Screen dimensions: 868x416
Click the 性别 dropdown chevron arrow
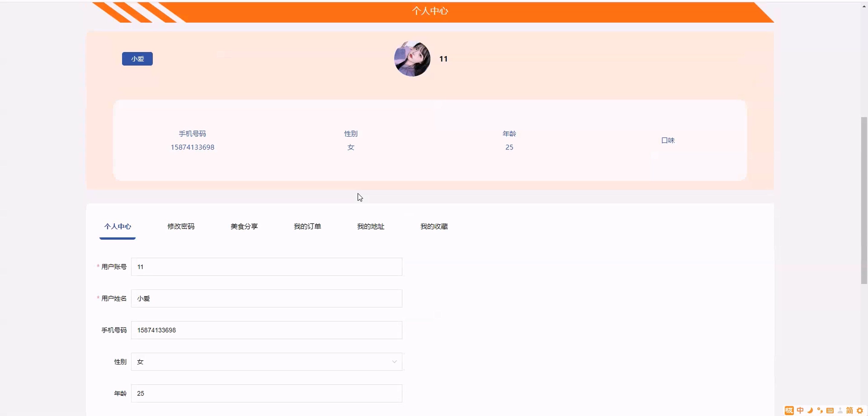tap(394, 362)
